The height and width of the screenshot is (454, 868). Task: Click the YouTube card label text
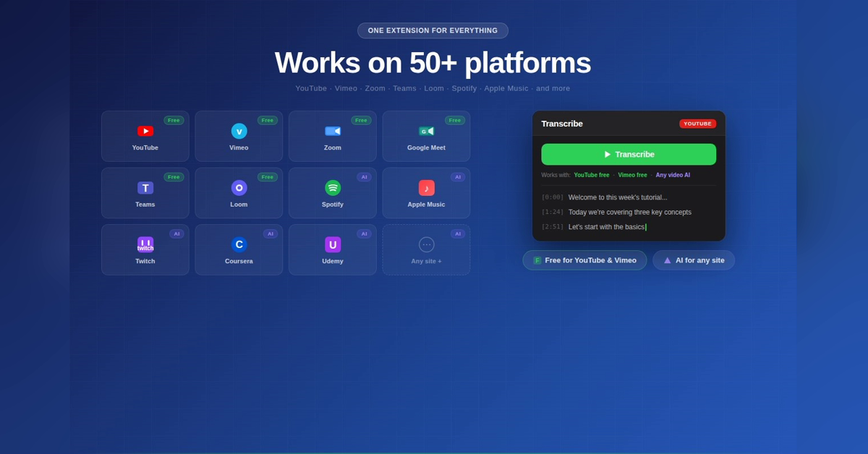click(x=145, y=147)
